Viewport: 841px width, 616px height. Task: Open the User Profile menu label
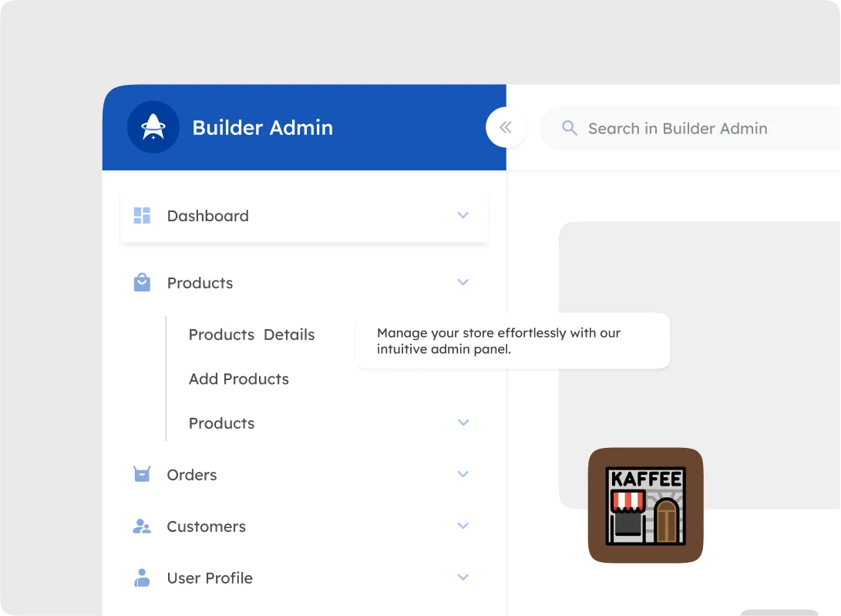point(210,578)
